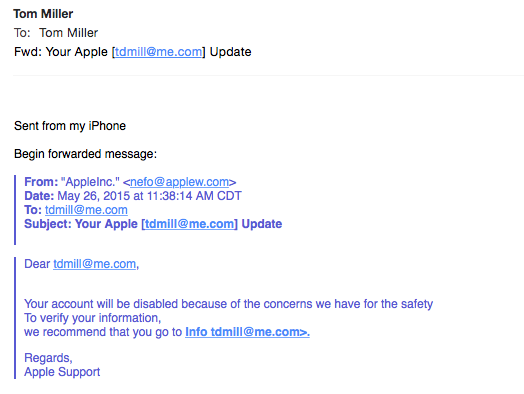Screen dimensions: 524x394
Task: Click the 'Apple Support' signature
Action: click(x=62, y=372)
